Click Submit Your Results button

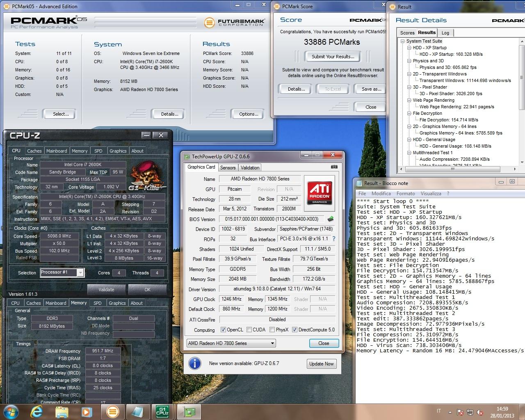(333, 57)
